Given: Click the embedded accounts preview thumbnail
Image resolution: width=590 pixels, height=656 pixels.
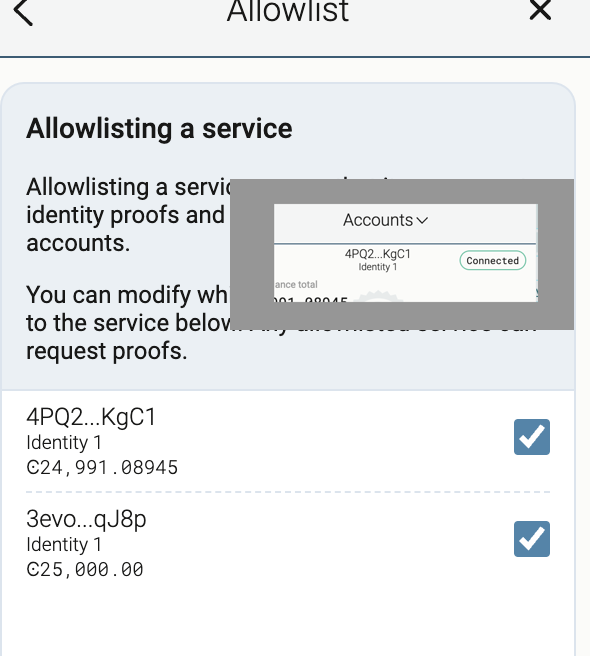Looking at the screenshot, I should click(406, 253).
